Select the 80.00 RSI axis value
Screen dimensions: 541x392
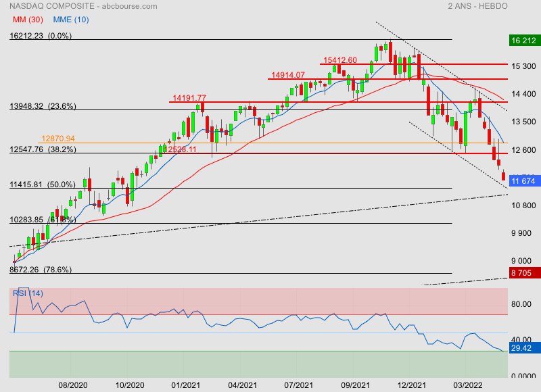click(521, 304)
